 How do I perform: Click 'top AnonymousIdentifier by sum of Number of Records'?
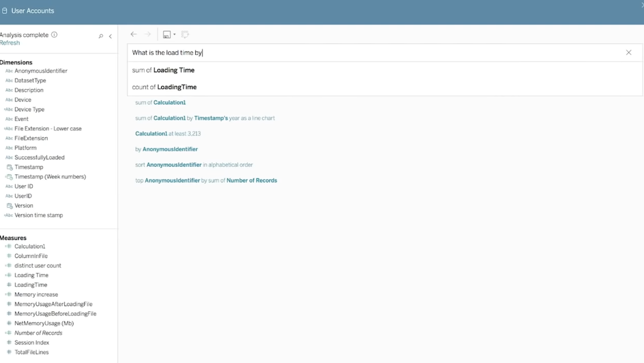pos(206,180)
